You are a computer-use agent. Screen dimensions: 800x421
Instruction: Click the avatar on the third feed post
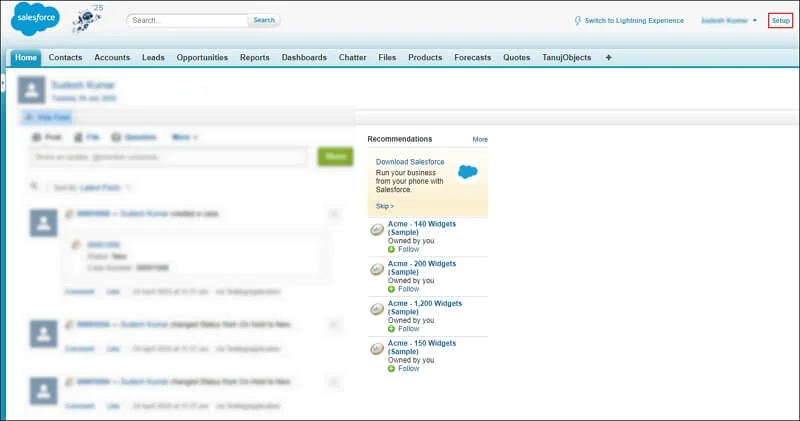click(44, 391)
